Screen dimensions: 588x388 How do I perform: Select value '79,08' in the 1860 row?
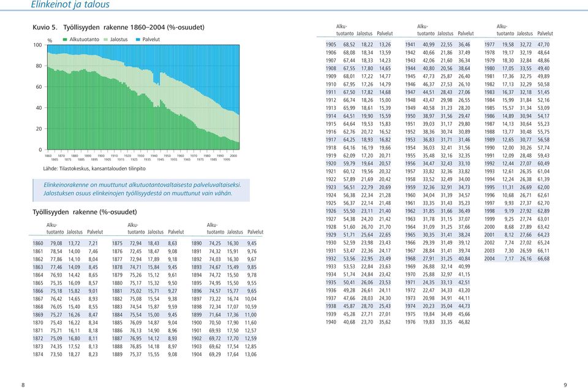56,243
